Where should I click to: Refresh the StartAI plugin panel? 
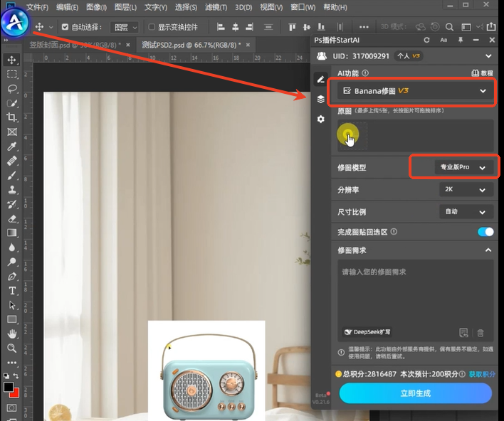tap(426, 40)
